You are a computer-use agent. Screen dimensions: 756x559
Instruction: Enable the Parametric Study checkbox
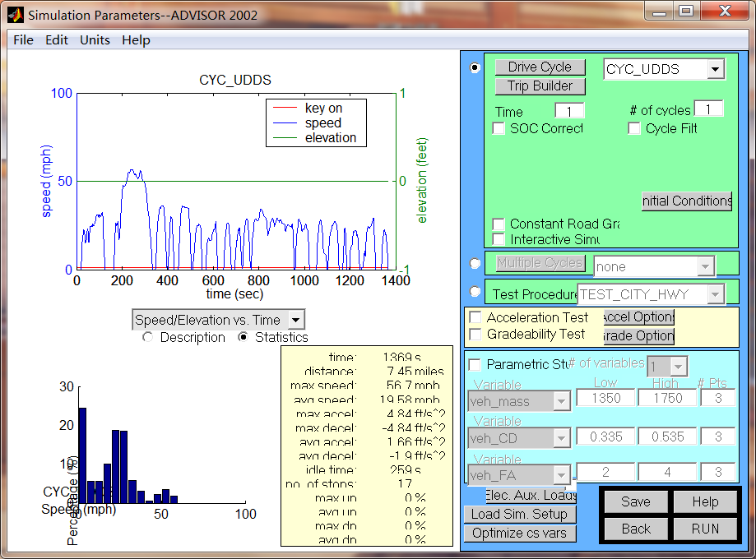[x=475, y=364]
